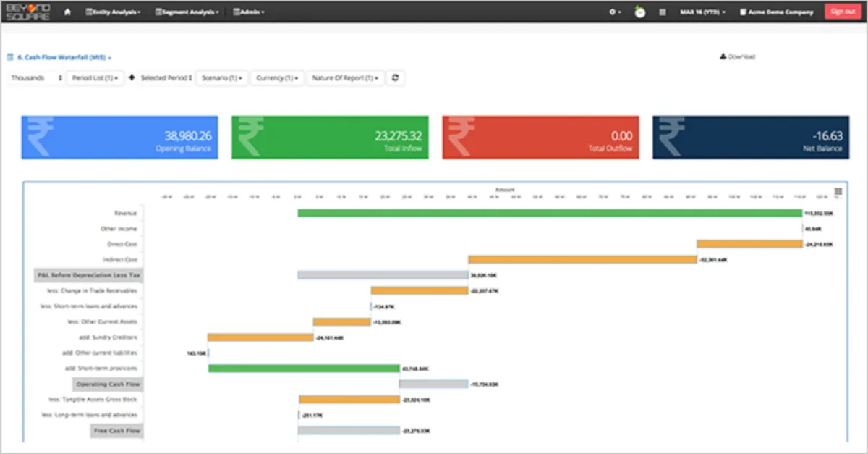Click the orange Indirect Cost bar

tap(582, 259)
